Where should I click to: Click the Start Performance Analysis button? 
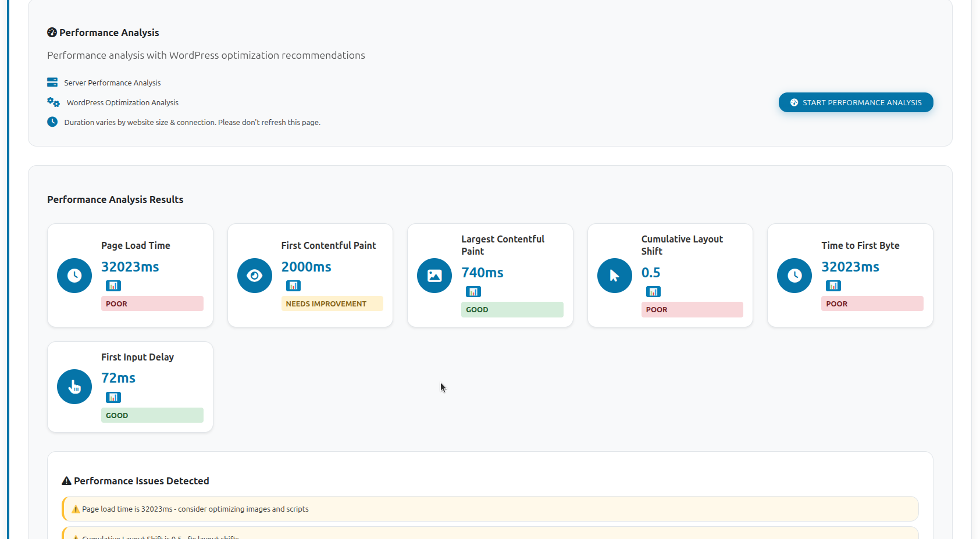856,102
